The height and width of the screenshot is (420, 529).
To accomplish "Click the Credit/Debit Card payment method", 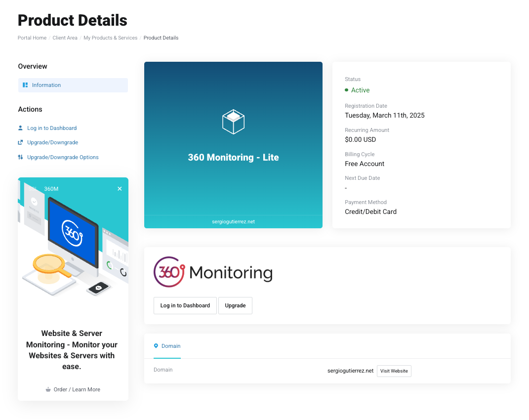I will point(370,211).
